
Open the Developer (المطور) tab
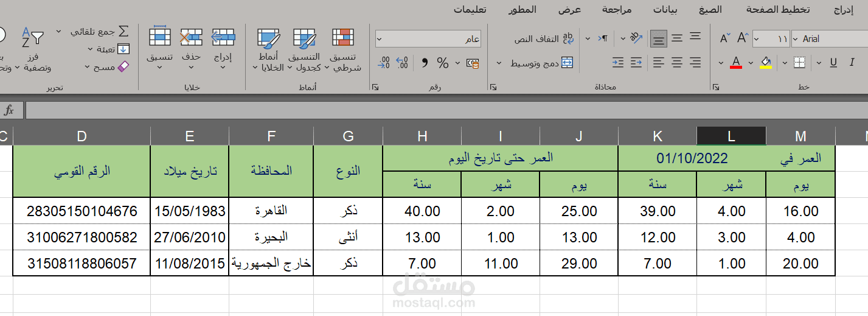tap(523, 9)
